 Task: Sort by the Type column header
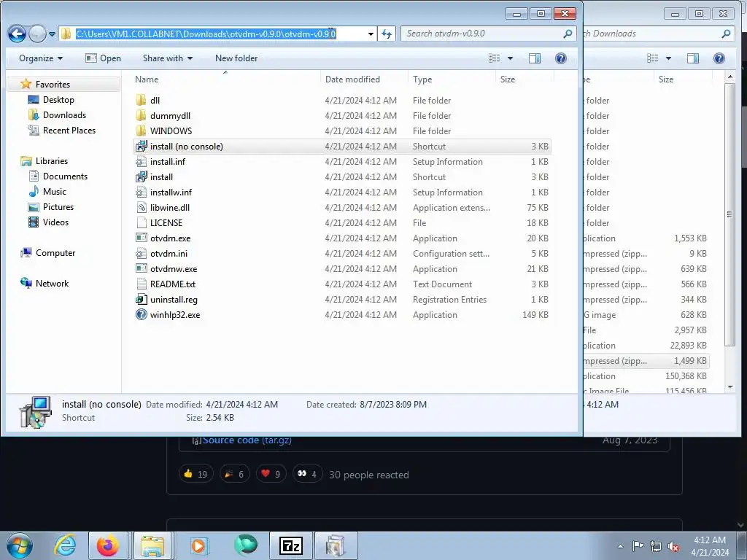(x=451, y=79)
